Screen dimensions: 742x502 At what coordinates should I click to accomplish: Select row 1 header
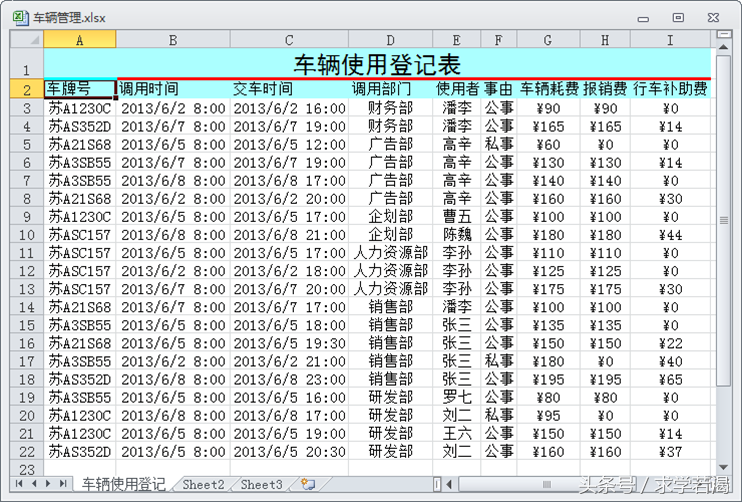click(27, 63)
